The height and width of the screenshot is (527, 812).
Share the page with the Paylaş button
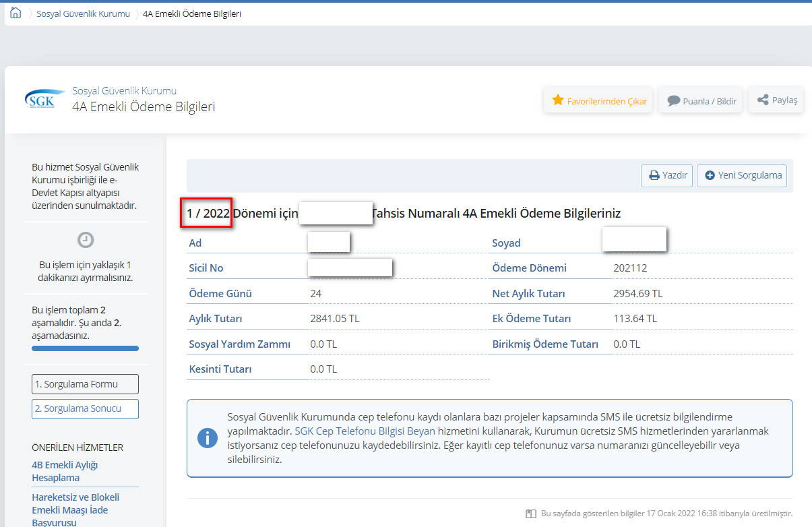tap(776, 100)
